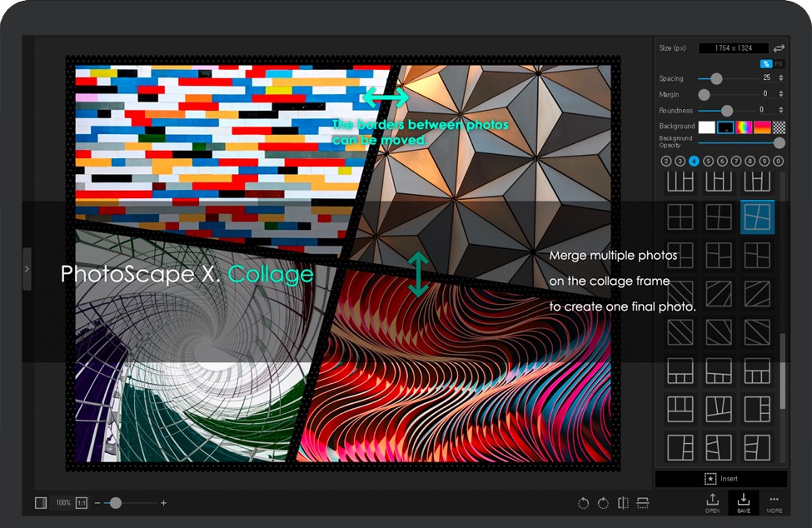Increase the Spacing value with stepper arrows
The height and width of the screenshot is (528, 812).
pos(780,76)
